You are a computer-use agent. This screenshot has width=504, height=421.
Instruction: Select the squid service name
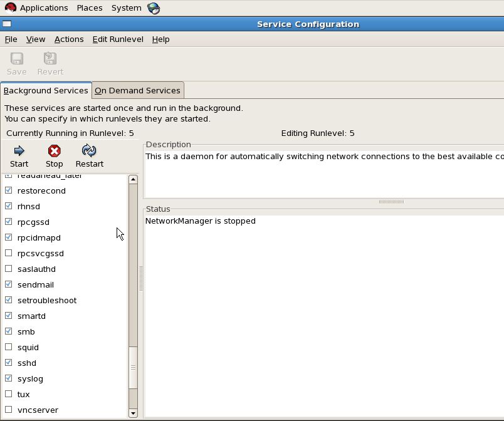tap(28, 348)
